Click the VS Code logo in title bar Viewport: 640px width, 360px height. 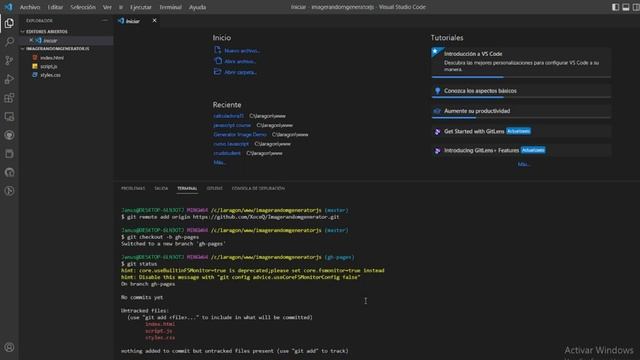[x=8, y=7]
